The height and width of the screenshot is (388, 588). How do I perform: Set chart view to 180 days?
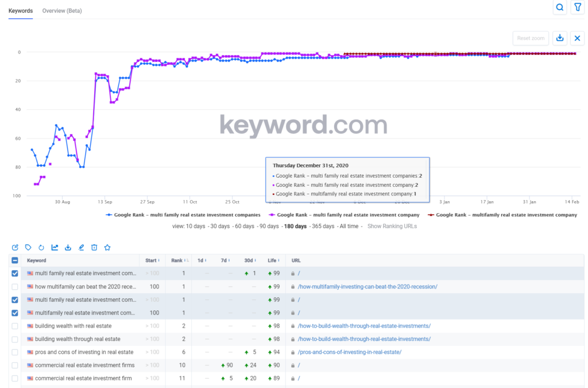click(x=295, y=226)
